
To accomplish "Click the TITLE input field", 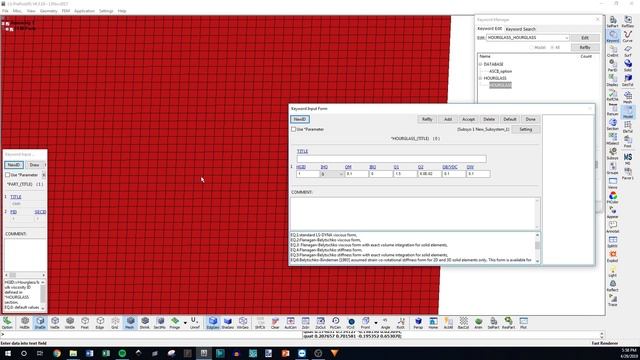I will [x=391, y=158].
